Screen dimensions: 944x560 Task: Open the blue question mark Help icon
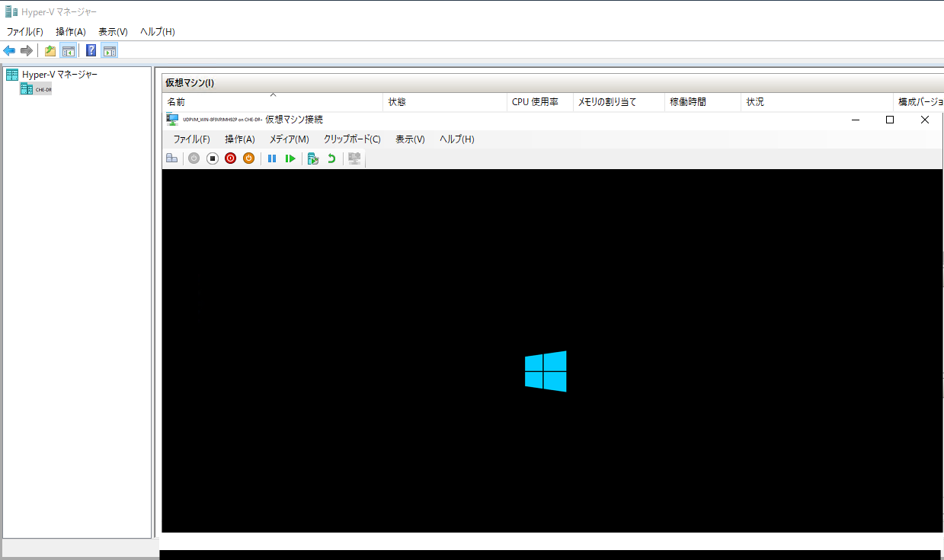pos(91,51)
